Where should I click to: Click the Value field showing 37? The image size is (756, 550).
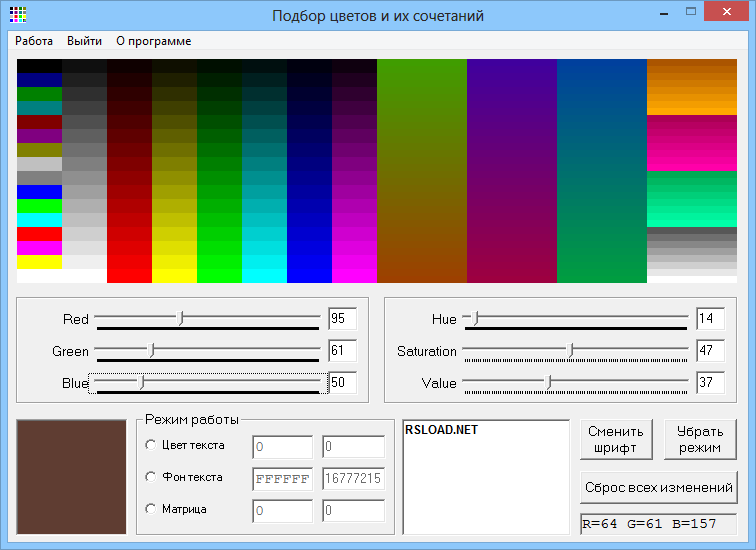[710, 383]
